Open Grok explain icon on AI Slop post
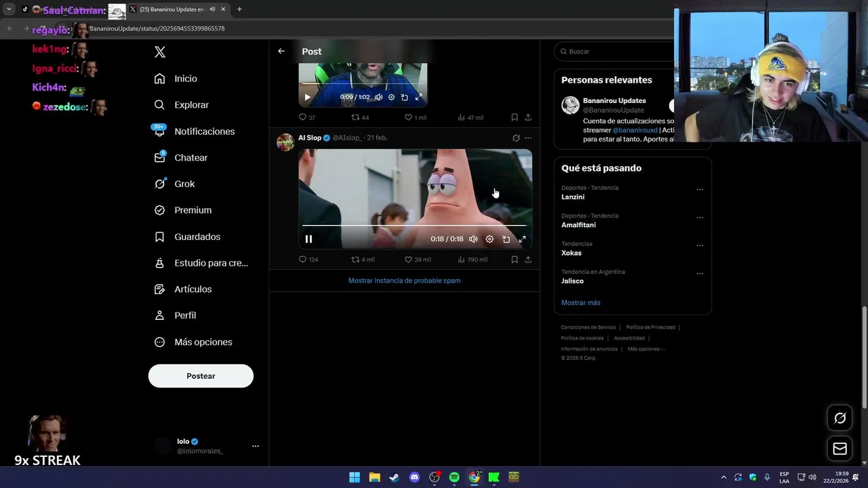The width and height of the screenshot is (868, 488). tap(516, 138)
